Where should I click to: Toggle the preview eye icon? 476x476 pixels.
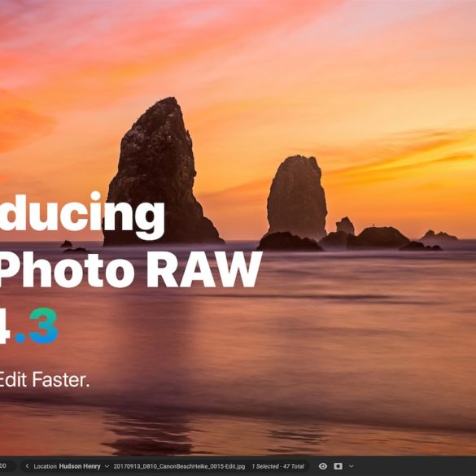(x=323, y=466)
